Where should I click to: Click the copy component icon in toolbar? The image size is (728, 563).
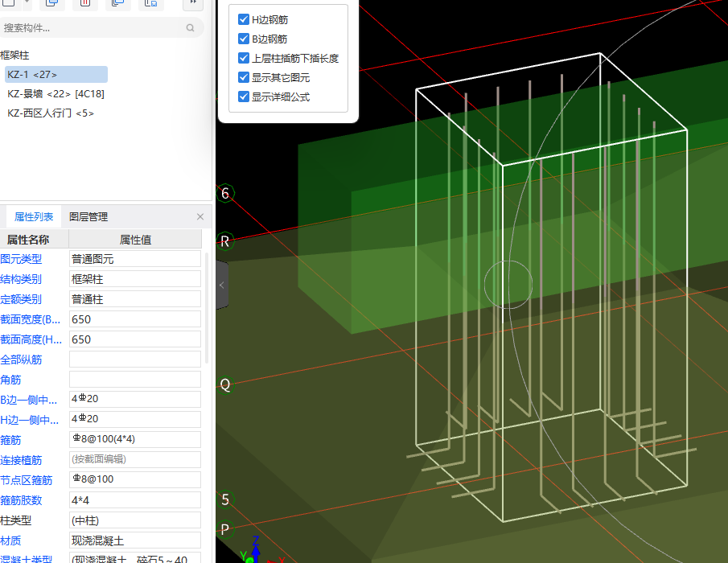tap(52, 3)
